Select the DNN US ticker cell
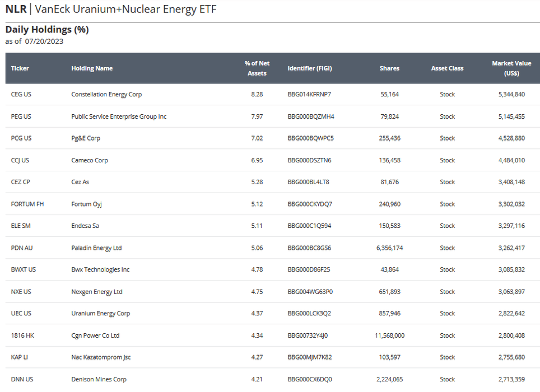The image size is (540, 392). click(x=22, y=379)
